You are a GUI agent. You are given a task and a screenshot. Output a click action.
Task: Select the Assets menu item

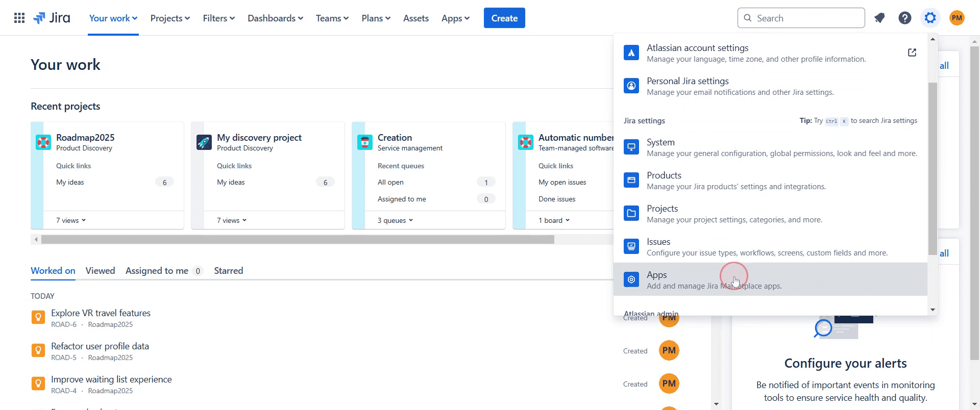[x=416, y=18]
